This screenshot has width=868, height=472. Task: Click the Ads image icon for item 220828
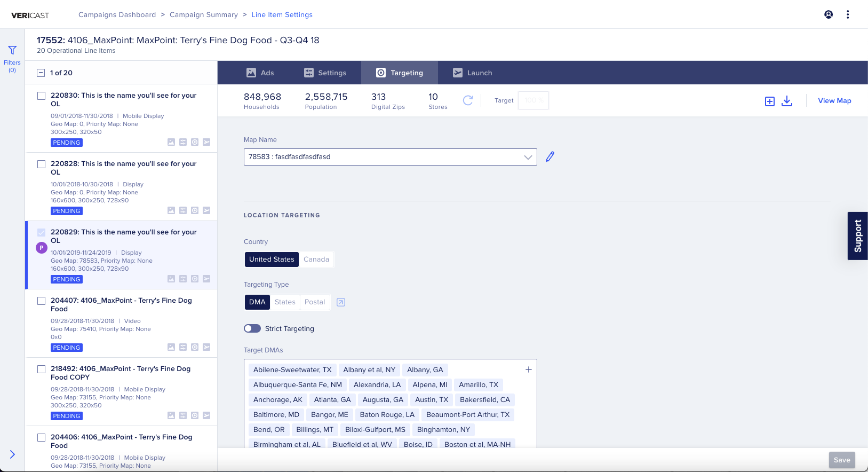171,210
